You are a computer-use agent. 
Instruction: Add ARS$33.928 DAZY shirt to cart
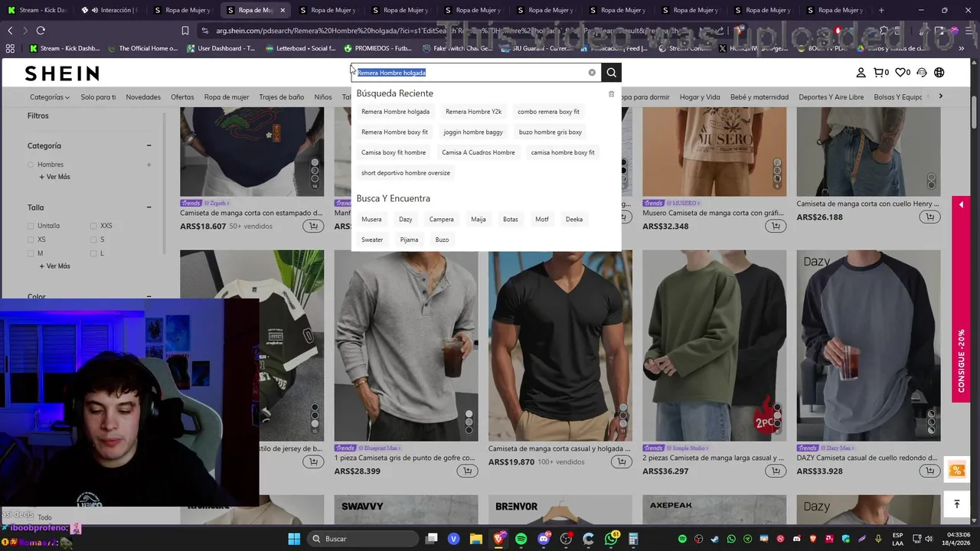pos(929,471)
